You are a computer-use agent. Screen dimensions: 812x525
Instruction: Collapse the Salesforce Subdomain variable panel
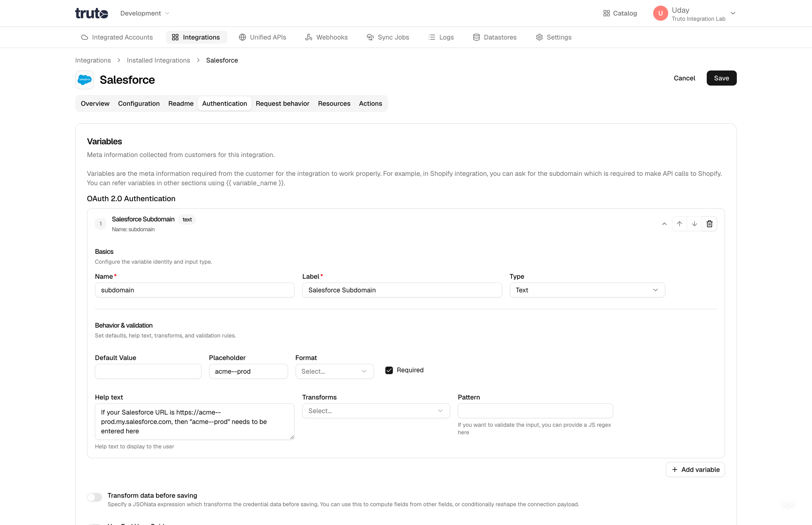[x=664, y=224]
